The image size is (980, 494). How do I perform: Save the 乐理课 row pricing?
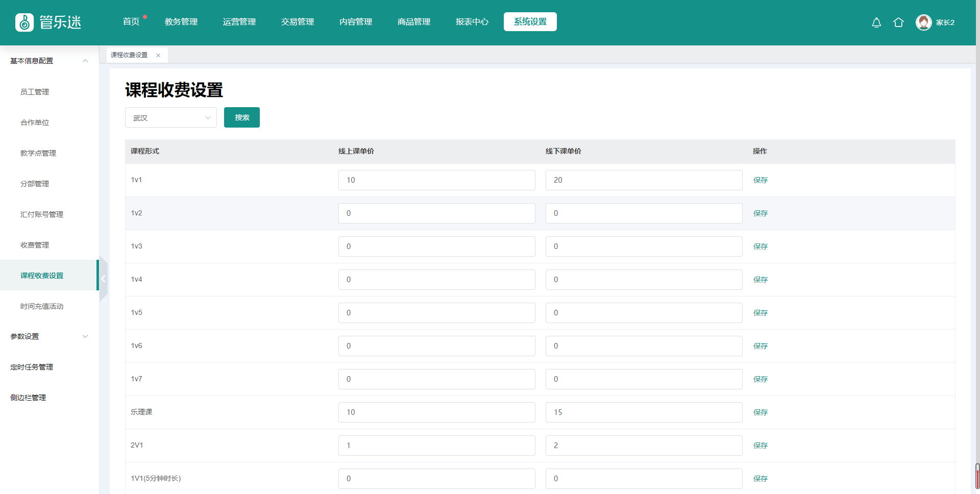[x=760, y=412]
